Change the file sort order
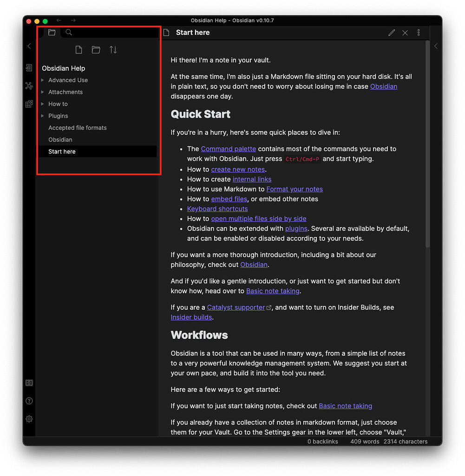Screen dimensions: 465x476 pos(113,49)
